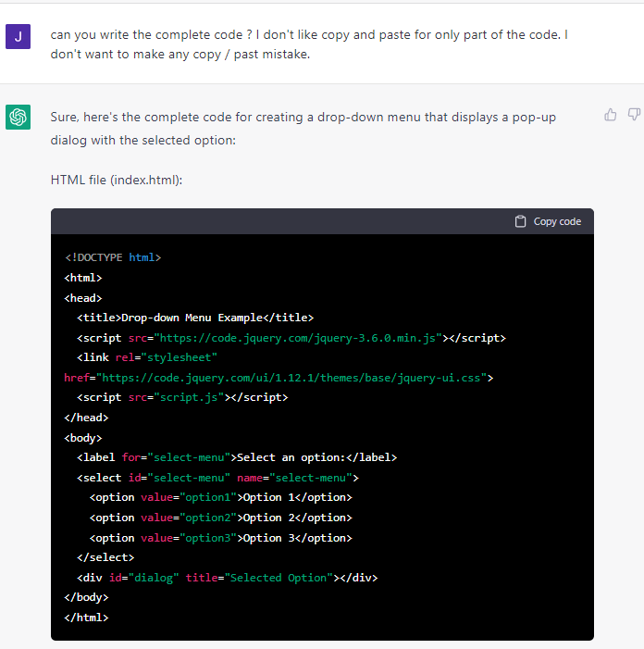Click the closing </body> tag line
Image resolution: width=644 pixels, height=649 pixels.
pyautogui.click(x=86, y=597)
